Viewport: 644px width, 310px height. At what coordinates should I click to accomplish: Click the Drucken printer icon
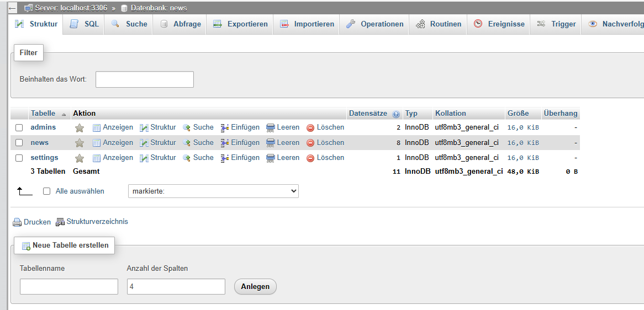coord(17,222)
